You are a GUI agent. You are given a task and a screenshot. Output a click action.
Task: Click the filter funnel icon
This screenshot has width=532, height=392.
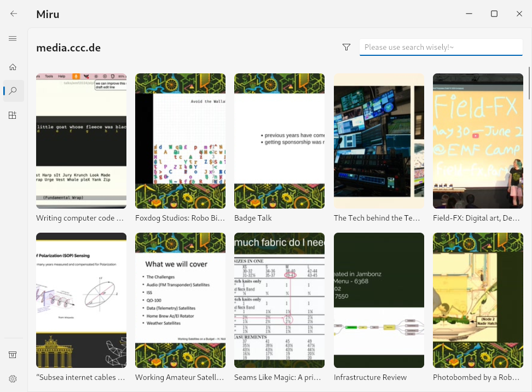[346, 47]
